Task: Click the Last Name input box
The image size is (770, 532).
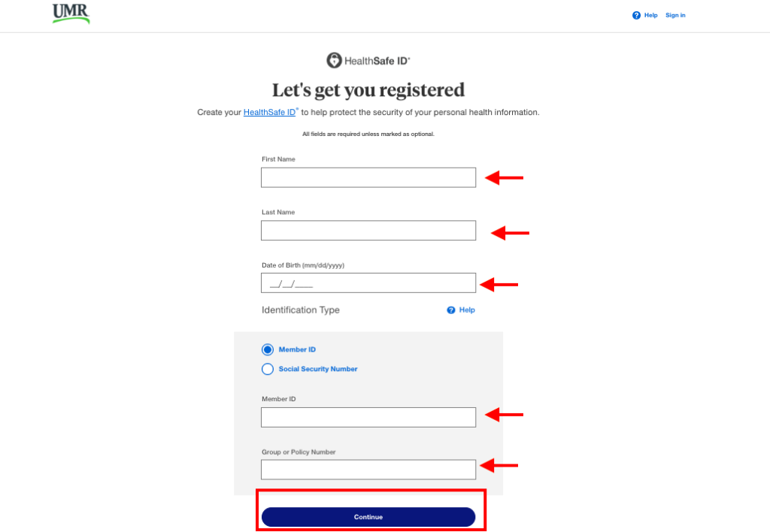Action: tap(368, 230)
